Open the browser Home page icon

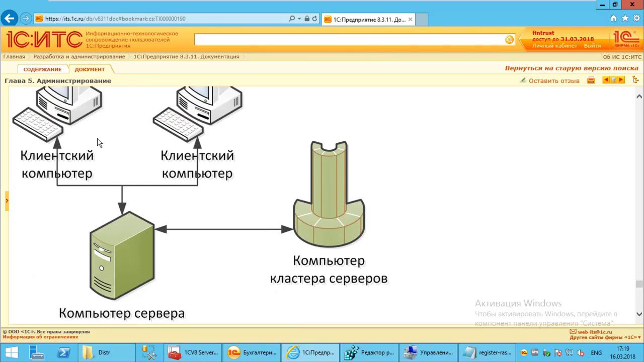(x=613, y=19)
